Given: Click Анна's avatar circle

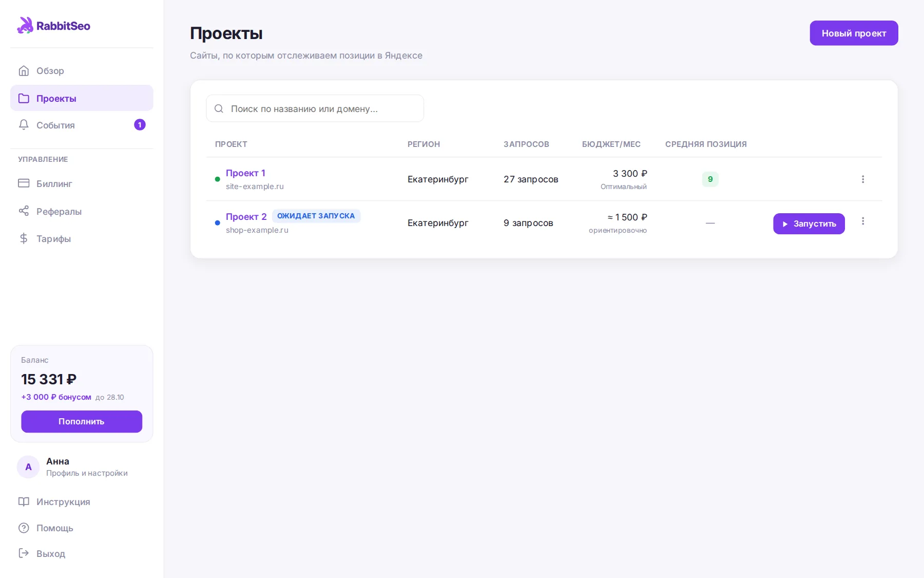Looking at the screenshot, I should (x=28, y=467).
